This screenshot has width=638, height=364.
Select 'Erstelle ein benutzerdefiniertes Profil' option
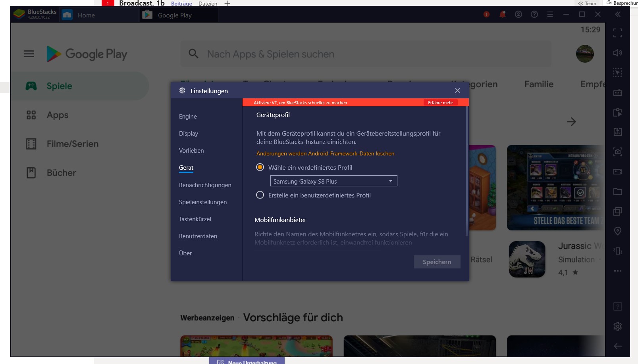[x=260, y=195]
